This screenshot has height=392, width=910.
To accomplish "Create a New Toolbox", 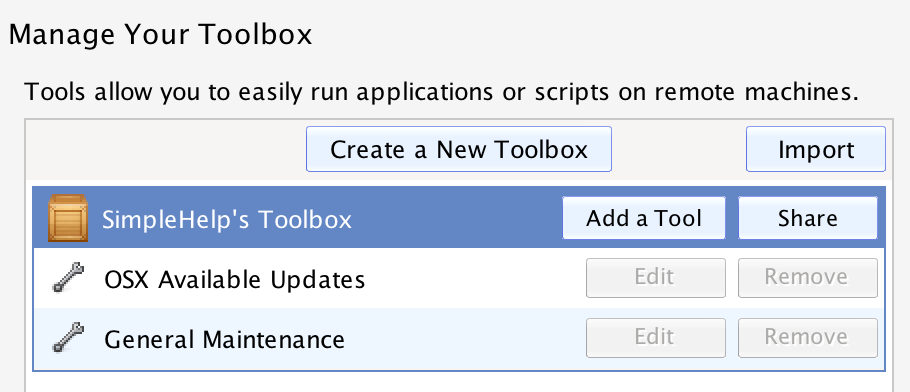I will point(458,149).
